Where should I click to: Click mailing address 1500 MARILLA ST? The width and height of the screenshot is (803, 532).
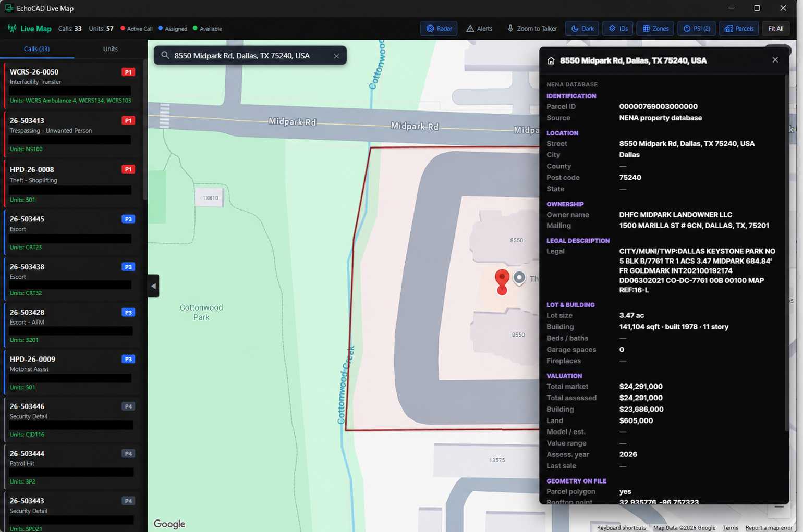(x=693, y=226)
